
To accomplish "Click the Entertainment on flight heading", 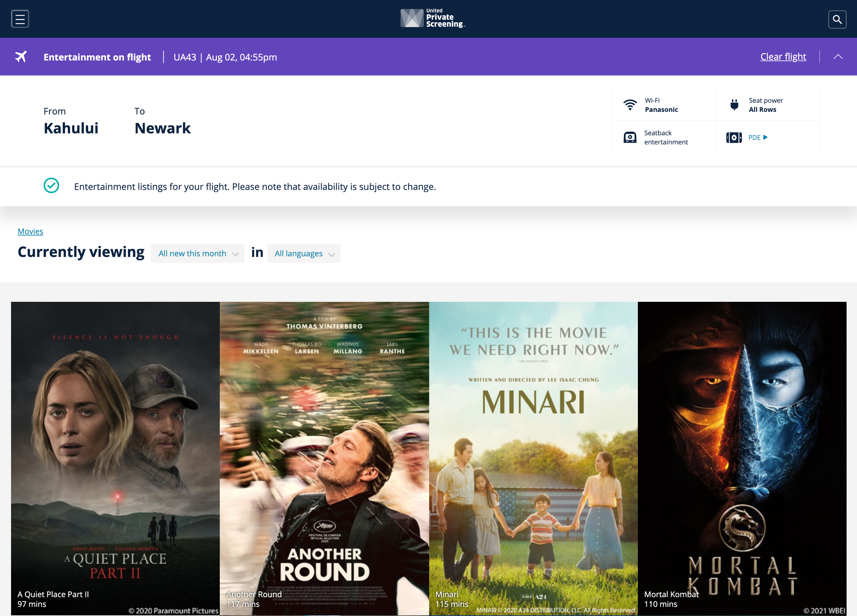I will point(97,57).
